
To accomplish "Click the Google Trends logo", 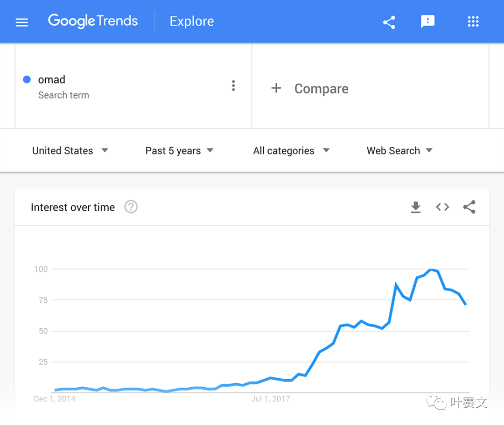I will click(93, 21).
